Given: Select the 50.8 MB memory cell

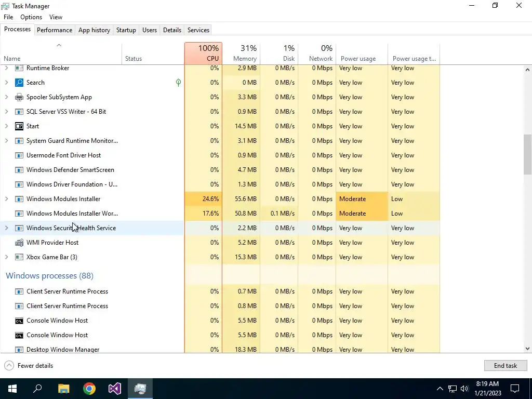Looking at the screenshot, I should (x=241, y=214).
